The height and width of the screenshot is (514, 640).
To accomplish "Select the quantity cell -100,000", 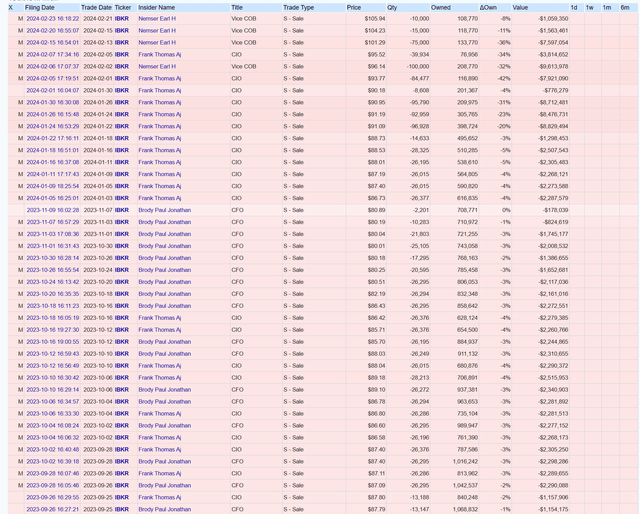I will click(418, 67).
